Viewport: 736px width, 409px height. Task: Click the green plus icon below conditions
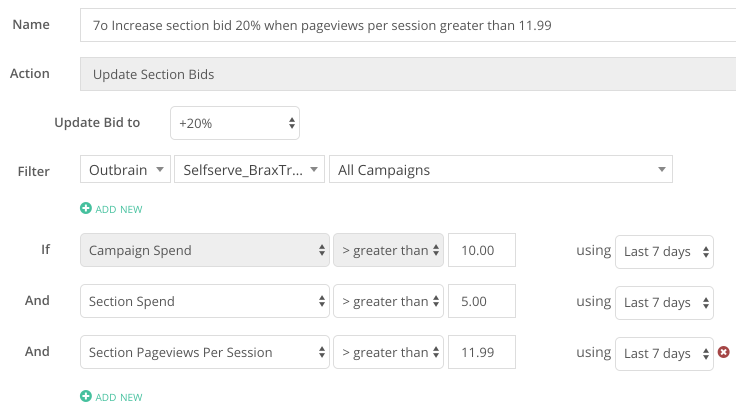[85, 396]
